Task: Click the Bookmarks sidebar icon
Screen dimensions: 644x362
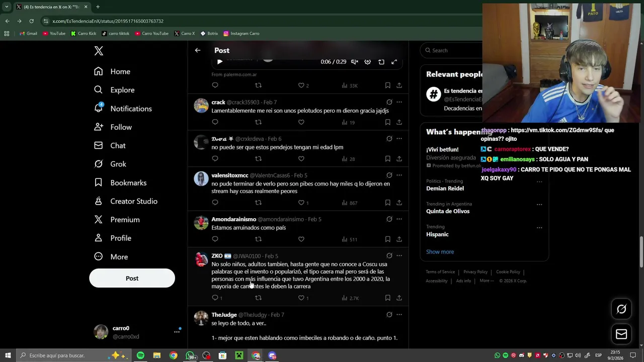Action: (99, 183)
